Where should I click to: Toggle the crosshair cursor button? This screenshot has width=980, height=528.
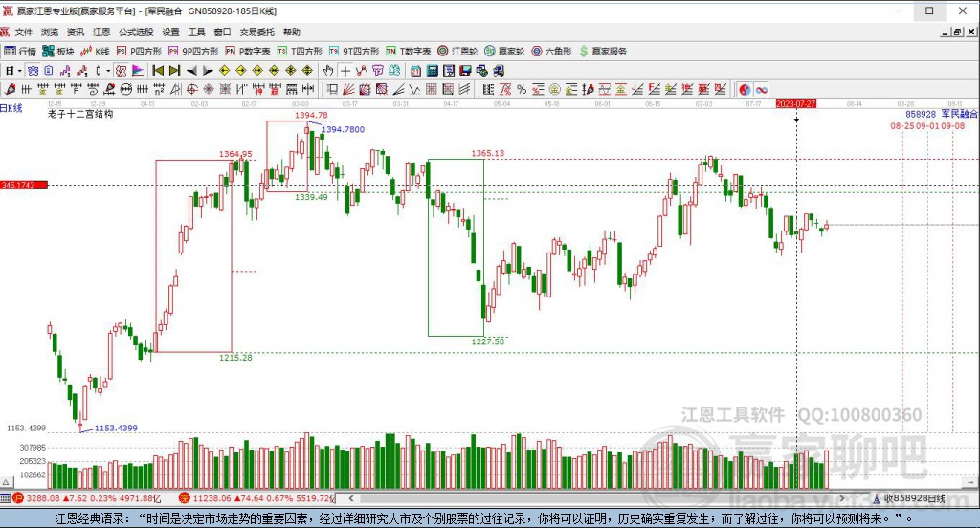click(345, 71)
